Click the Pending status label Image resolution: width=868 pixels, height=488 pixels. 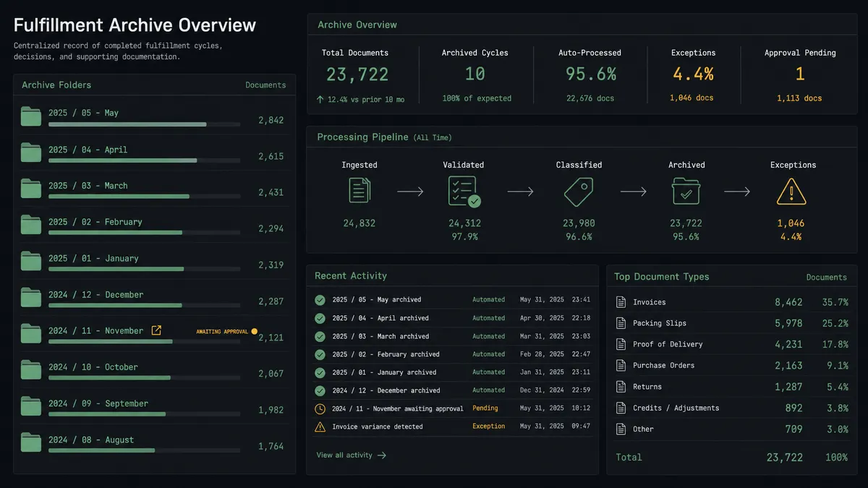click(485, 408)
